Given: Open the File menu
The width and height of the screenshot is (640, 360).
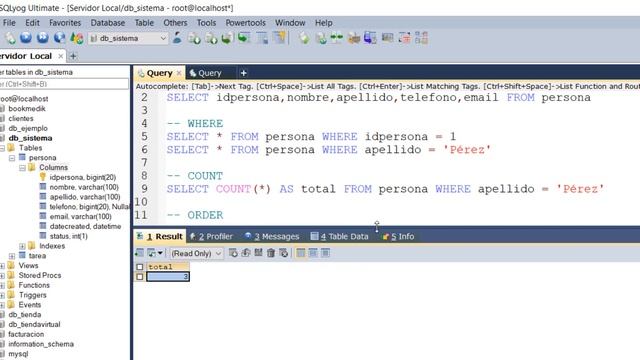Looking at the screenshot, I should click(x=9, y=23).
